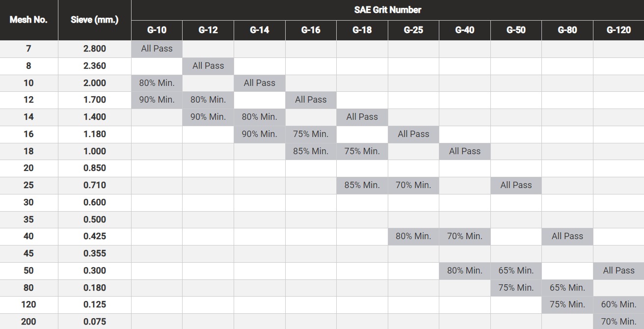Select All Pass cell in G-12 column
Viewport: 644px width, 329px height.
pos(208,66)
